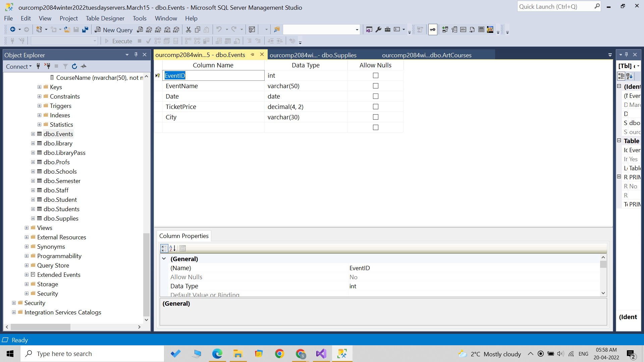Image resolution: width=644 pixels, height=362 pixels.
Task: Click the Save All icon
Action: pyautogui.click(x=85, y=30)
